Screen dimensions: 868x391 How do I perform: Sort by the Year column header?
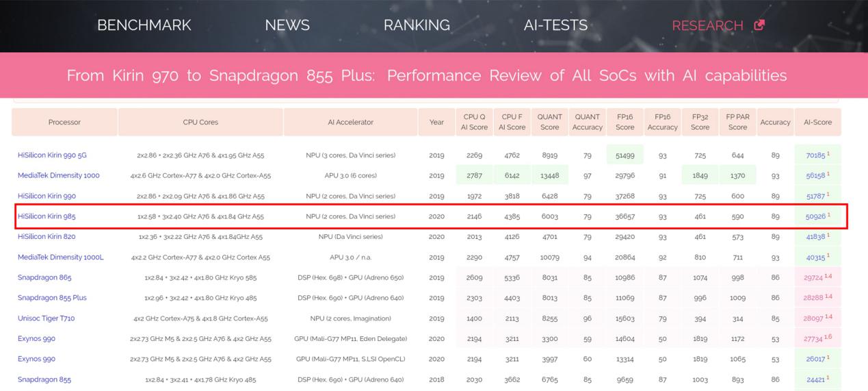(x=436, y=122)
